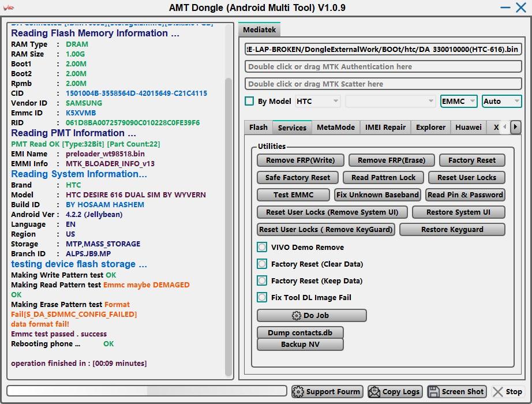Click the MTK Scatter file field
Screen dimensions: 532x404
tap(383, 84)
